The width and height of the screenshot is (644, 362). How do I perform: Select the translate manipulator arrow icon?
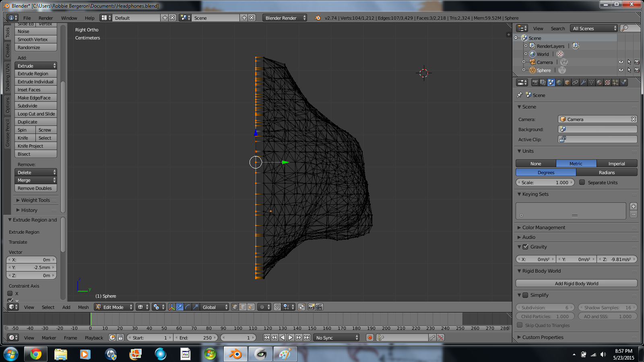pyautogui.click(x=180, y=307)
